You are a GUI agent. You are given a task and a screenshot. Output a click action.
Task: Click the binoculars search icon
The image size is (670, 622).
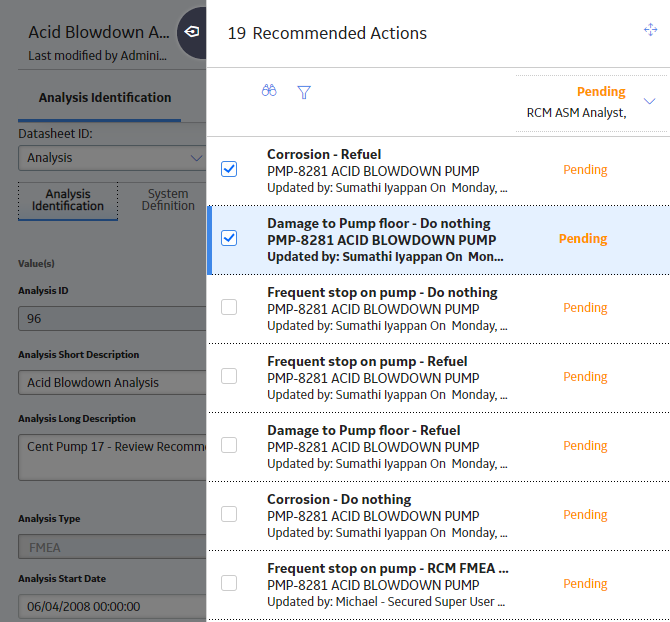(269, 91)
